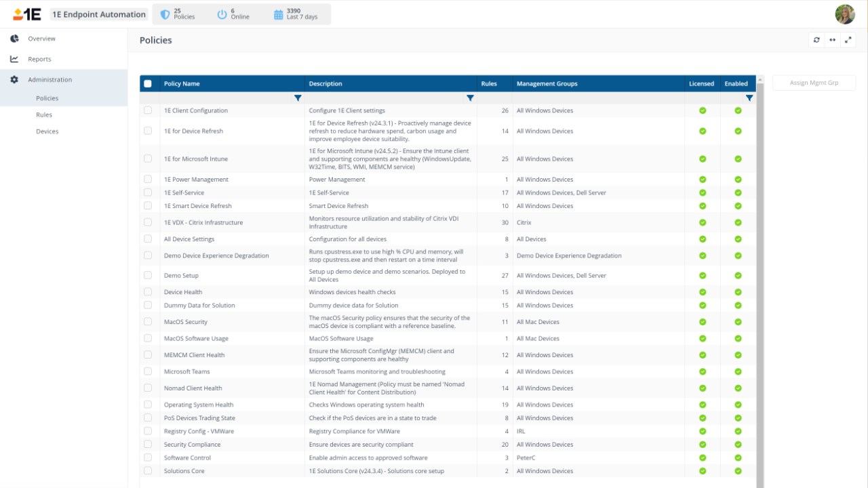Sort by Management Groups column header

pos(547,84)
